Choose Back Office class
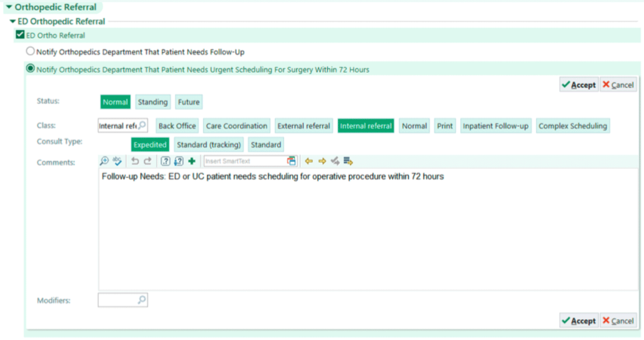The height and width of the screenshot is (340, 644). (177, 126)
